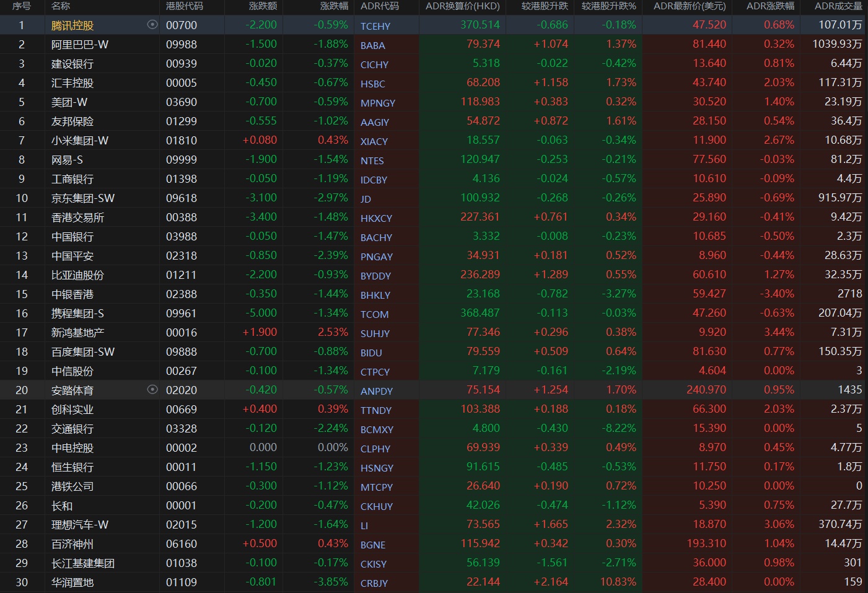The image size is (868, 593).
Task: Click the ADR code BABA
Action: coord(373,45)
